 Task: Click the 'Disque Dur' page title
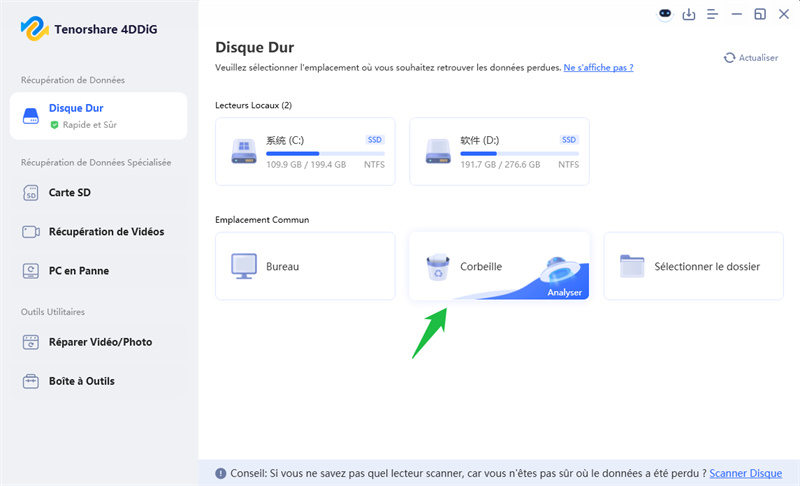click(x=255, y=47)
